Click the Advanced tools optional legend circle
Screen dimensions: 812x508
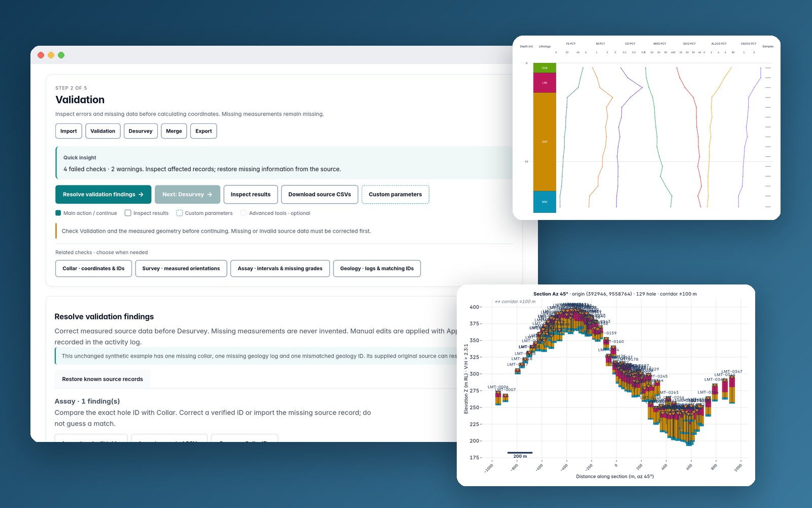(244, 213)
